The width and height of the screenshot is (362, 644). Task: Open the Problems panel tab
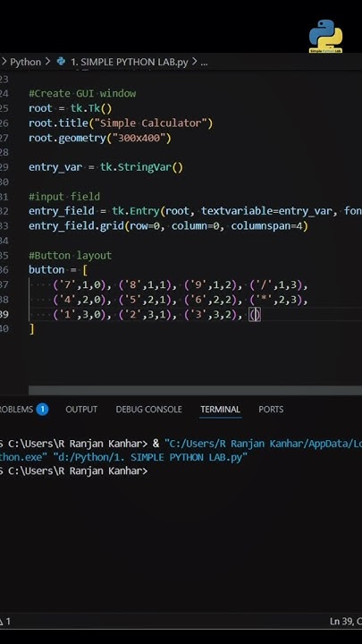click(x=16, y=410)
